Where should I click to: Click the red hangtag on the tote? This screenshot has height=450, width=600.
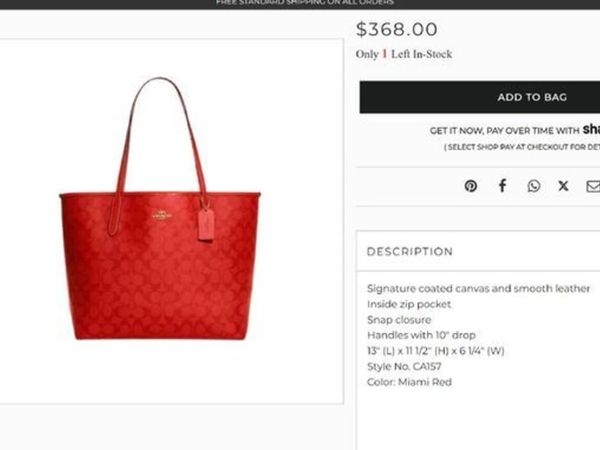pyautogui.click(x=206, y=225)
